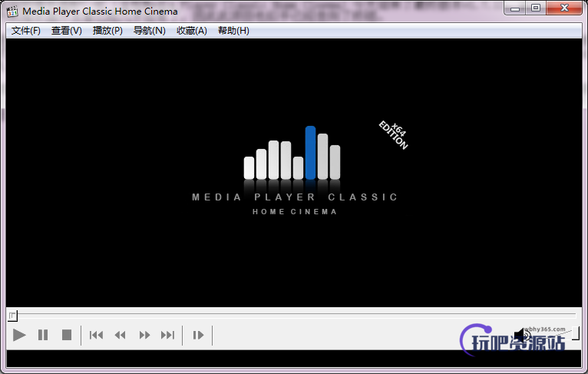Open the 文件(F) menu
Screen dimensions: 588x374
click(26, 31)
